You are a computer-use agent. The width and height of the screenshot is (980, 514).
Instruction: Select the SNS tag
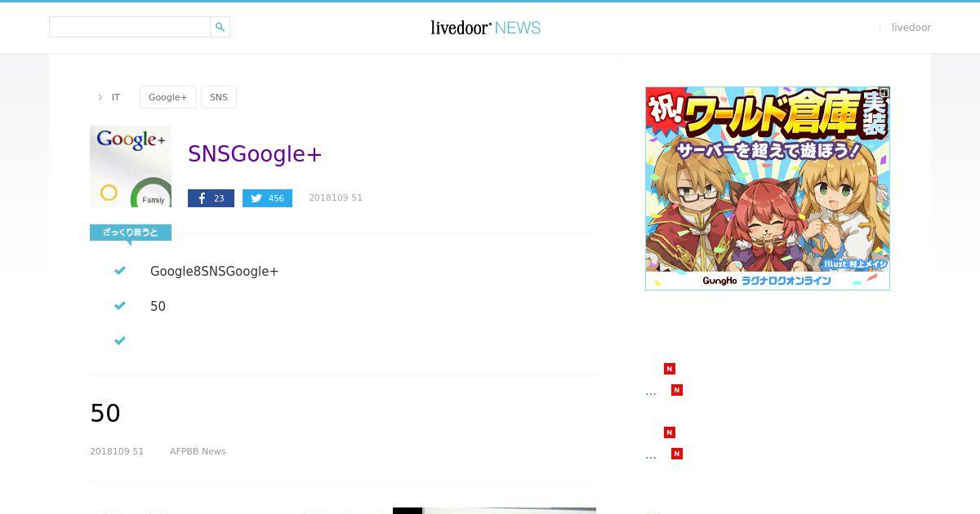tap(219, 97)
